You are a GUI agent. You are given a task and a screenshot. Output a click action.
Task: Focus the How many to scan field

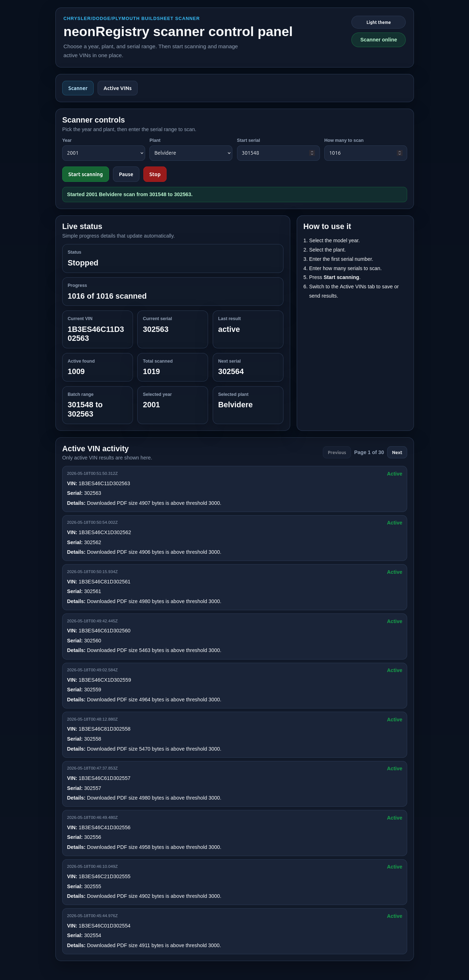pos(365,153)
